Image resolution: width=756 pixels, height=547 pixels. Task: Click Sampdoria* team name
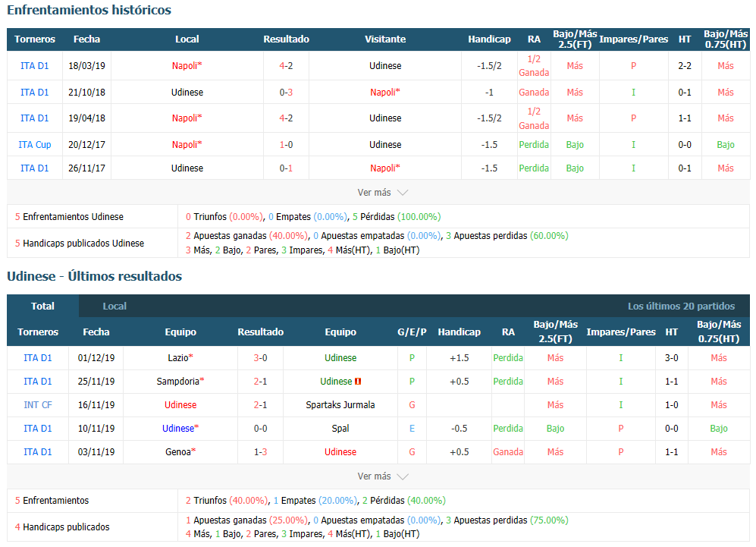click(x=180, y=381)
